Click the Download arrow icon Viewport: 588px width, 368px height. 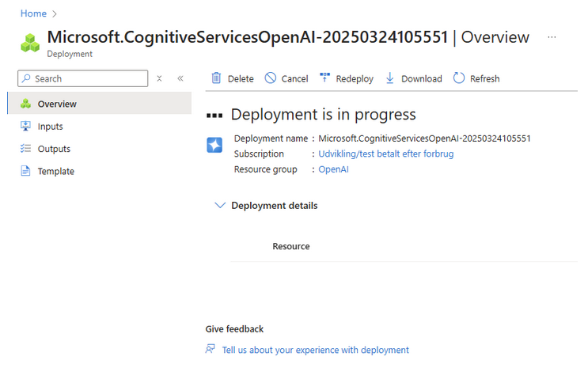(389, 78)
